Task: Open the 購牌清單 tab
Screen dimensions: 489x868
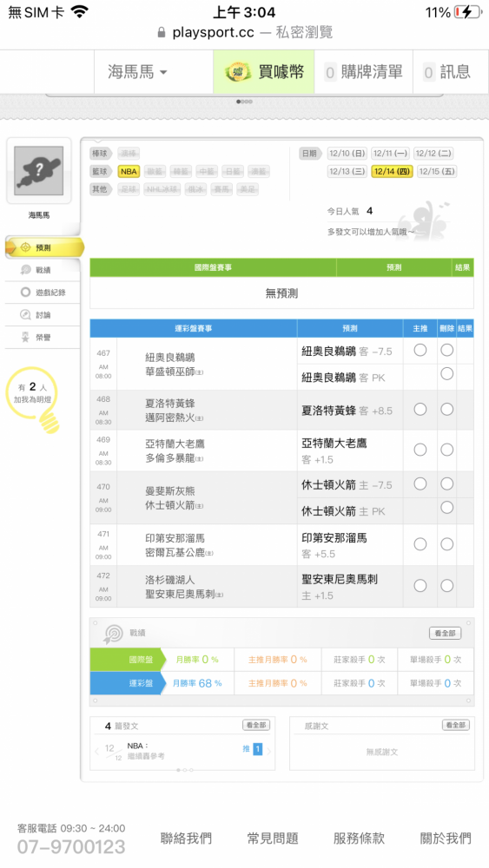Action: (x=363, y=72)
